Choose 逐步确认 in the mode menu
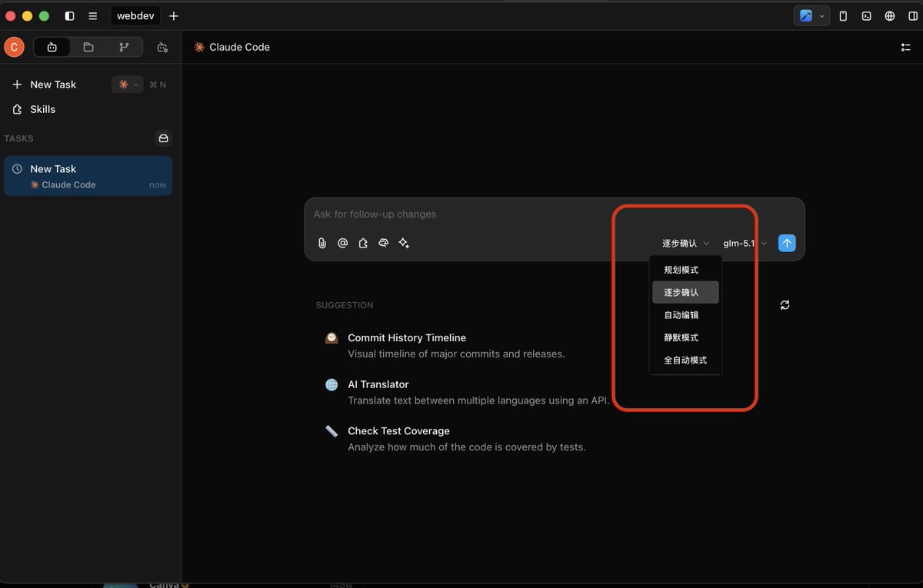The width and height of the screenshot is (923, 588). point(685,292)
